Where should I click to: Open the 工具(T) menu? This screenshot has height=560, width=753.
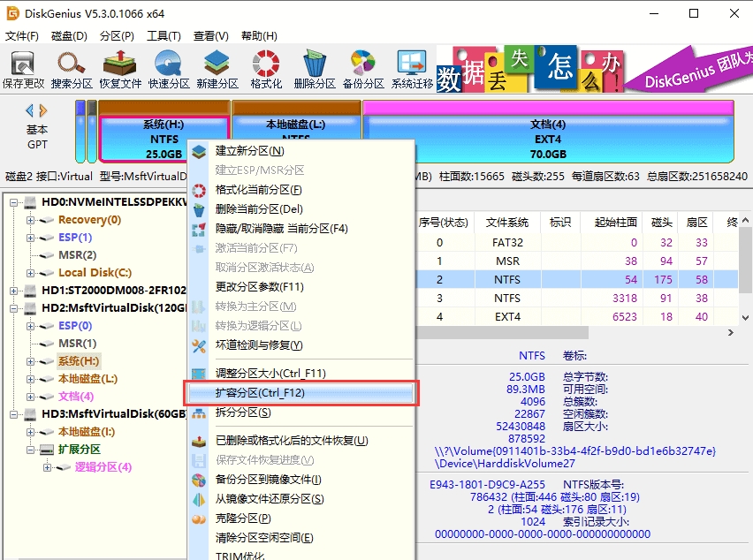(x=164, y=36)
